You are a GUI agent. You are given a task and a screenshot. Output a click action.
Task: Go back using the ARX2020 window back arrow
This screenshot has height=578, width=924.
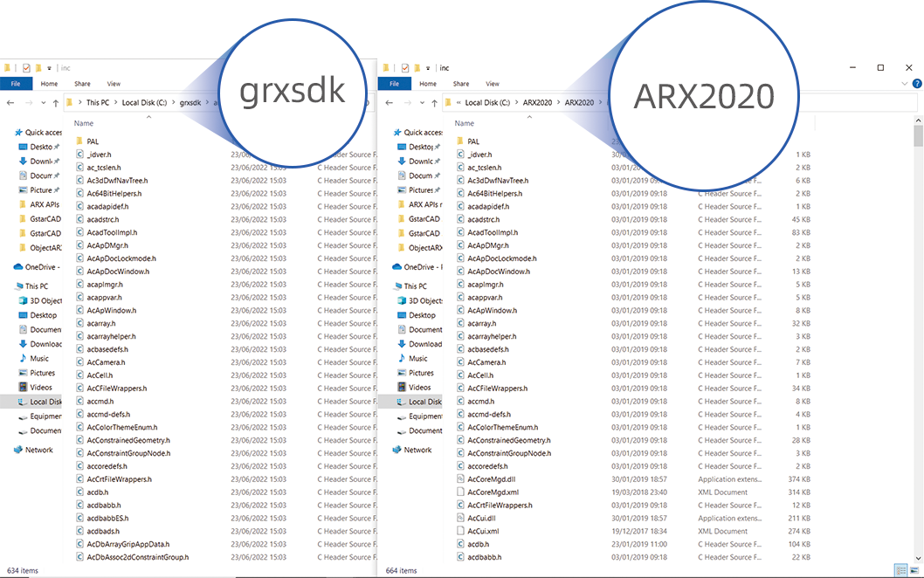tap(389, 102)
